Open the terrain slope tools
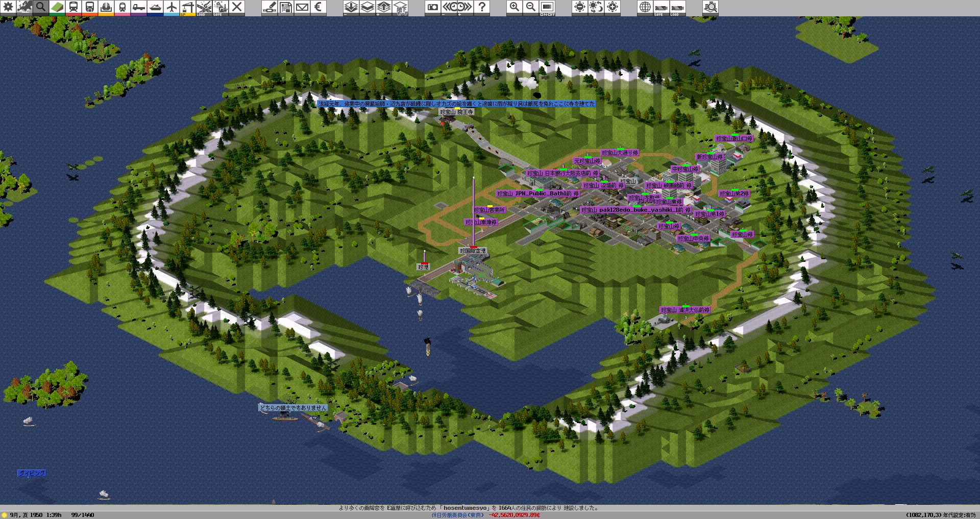980x519 pixels. click(x=57, y=8)
